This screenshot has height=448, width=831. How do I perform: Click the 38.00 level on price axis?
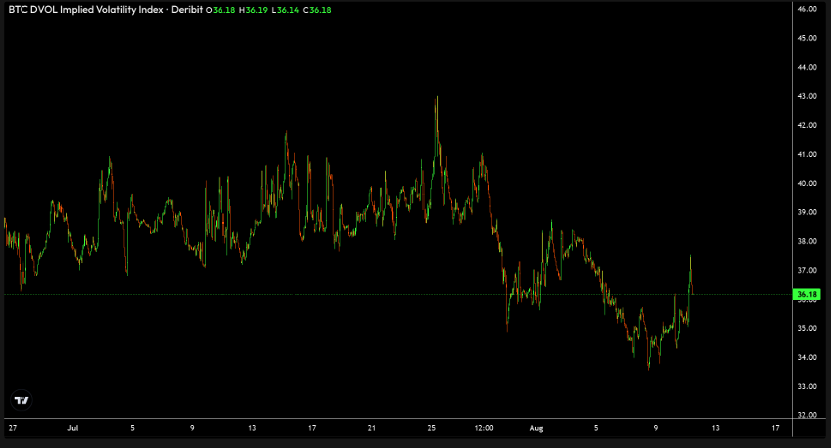806,241
